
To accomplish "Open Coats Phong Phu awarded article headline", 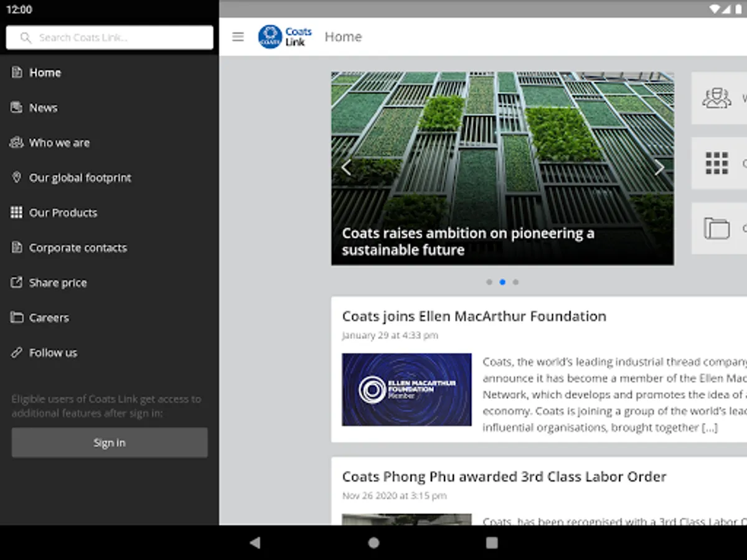I will (504, 477).
